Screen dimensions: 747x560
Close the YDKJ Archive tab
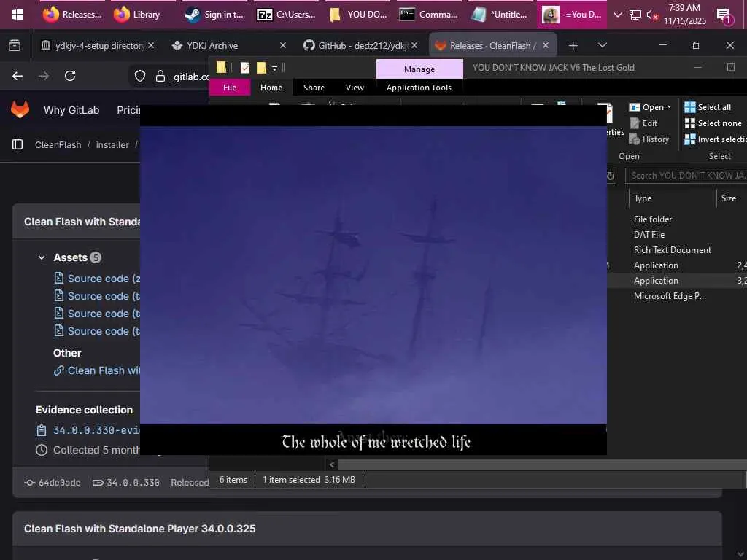pos(282,45)
